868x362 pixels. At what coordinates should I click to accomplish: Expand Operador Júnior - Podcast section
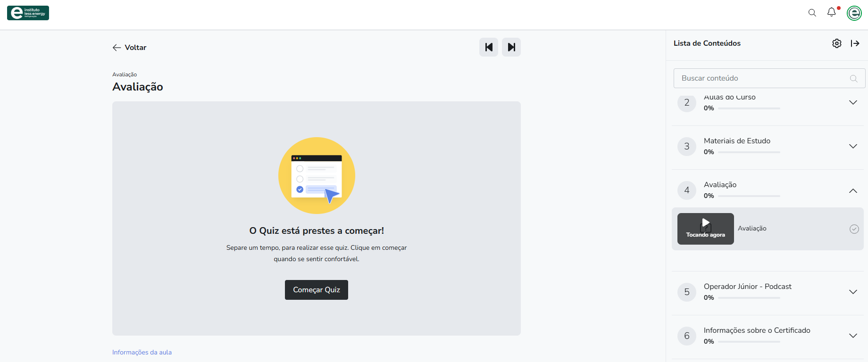pos(853,292)
